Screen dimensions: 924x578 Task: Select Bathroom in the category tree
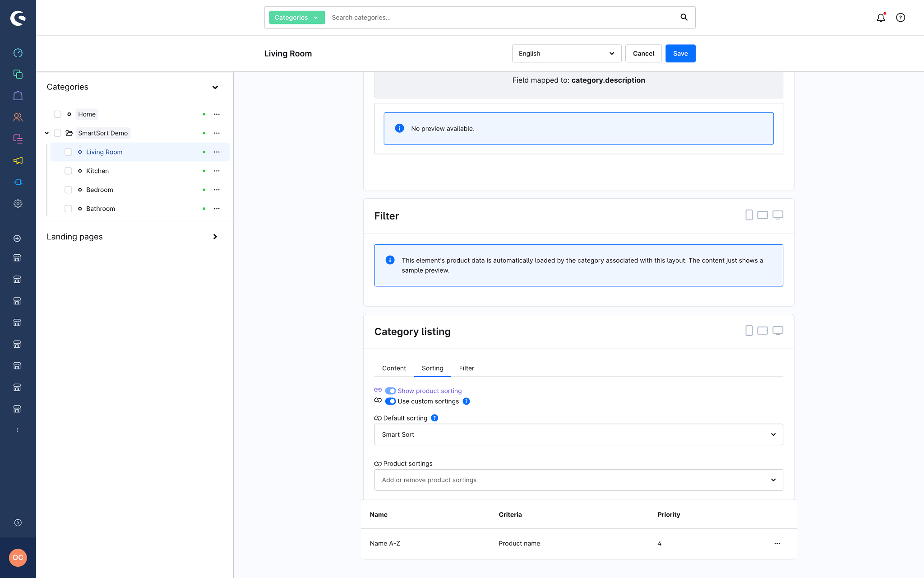(101, 209)
